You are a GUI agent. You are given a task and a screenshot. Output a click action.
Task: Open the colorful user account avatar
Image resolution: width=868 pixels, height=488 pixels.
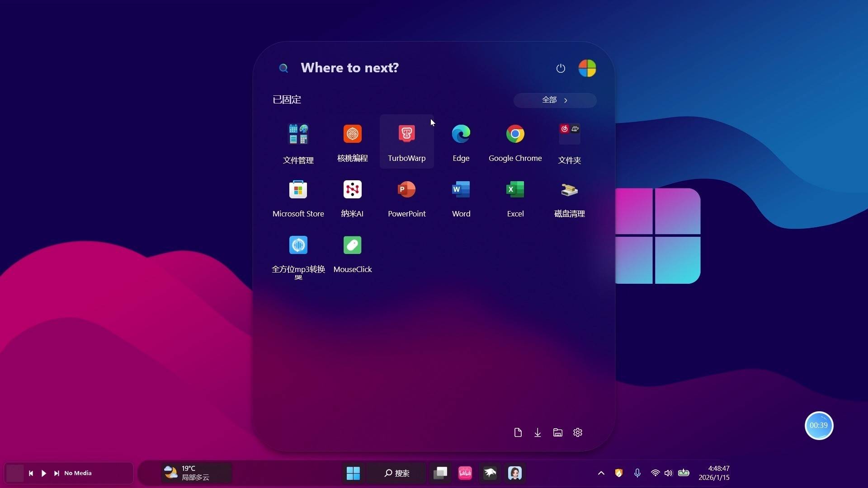pos(587,68)
